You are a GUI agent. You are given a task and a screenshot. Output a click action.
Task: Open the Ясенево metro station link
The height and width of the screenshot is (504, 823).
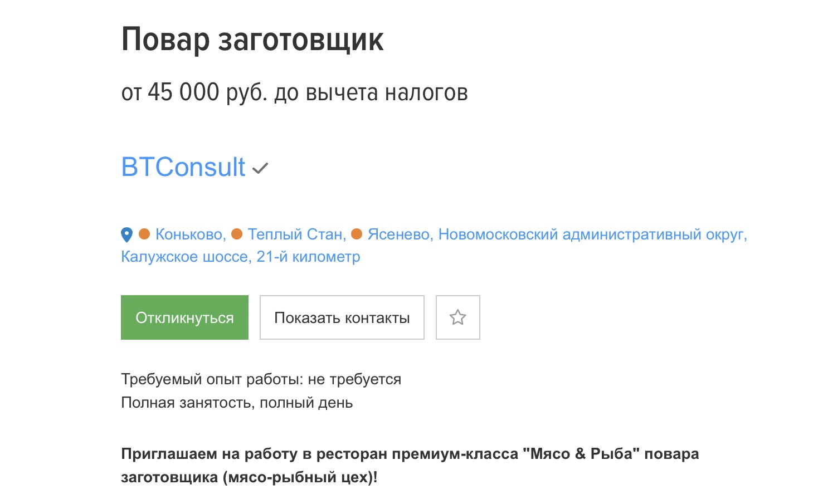pyautogui.click(x=399, y=234)
